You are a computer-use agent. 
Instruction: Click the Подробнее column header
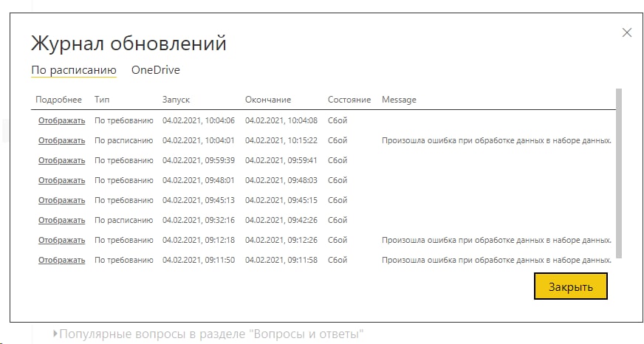click(x=59, y=100)
